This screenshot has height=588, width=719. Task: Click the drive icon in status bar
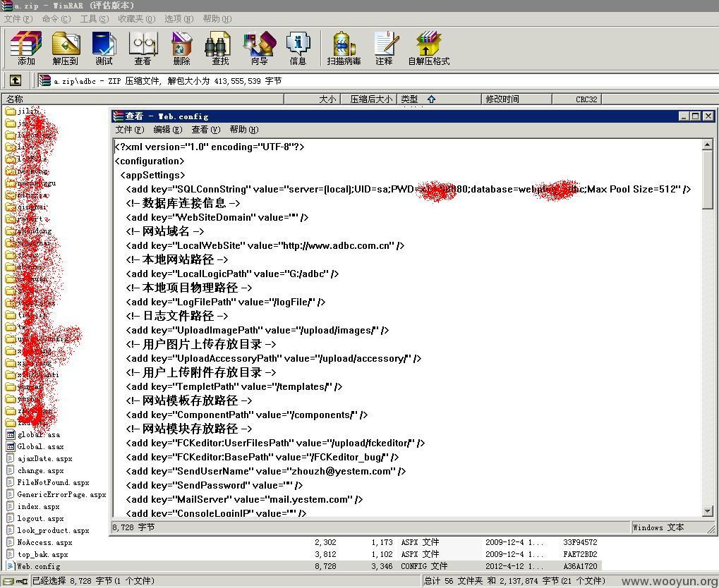[8, 581]
